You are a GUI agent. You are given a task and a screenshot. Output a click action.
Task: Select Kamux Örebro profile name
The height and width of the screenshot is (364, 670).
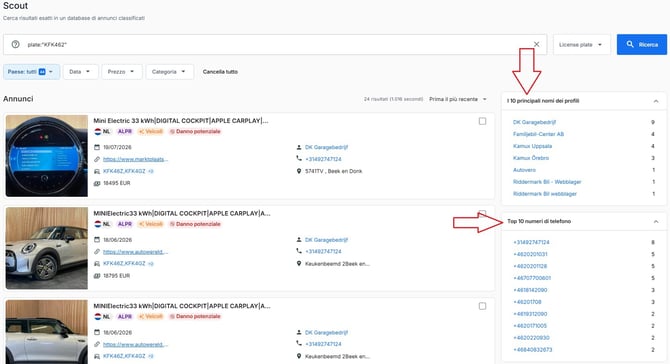pos(531,158)
